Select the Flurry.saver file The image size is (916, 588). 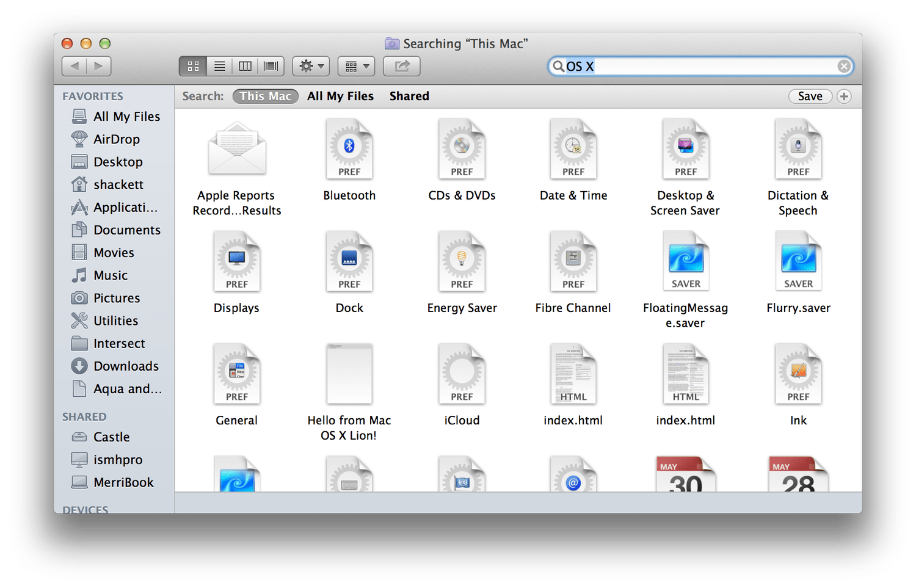[x=798, y=273]
